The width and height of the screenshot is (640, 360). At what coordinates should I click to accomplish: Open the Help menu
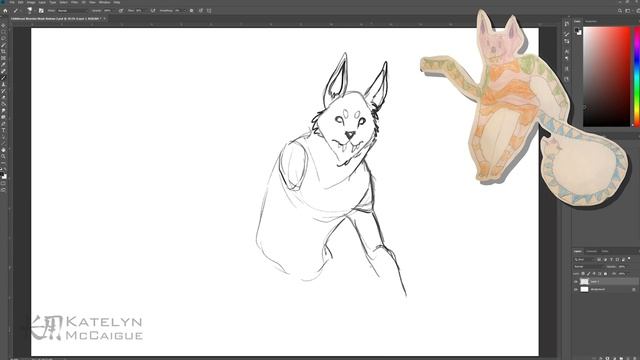click(117, 2)
